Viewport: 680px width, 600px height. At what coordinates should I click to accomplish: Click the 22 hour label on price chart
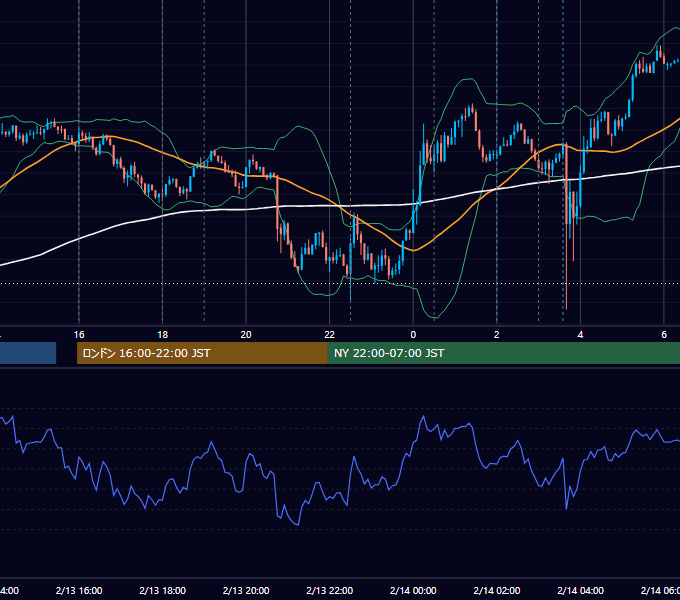(x=330, y=335)
